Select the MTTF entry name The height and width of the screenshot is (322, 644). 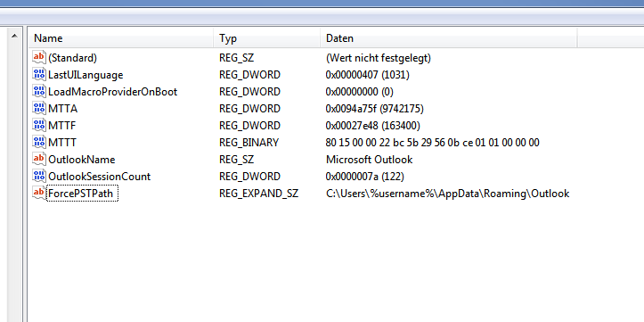point(62,126)
